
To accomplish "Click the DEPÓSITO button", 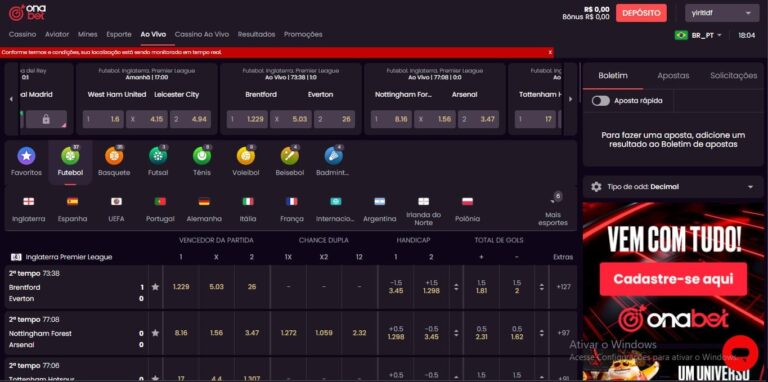I will 641,13.
